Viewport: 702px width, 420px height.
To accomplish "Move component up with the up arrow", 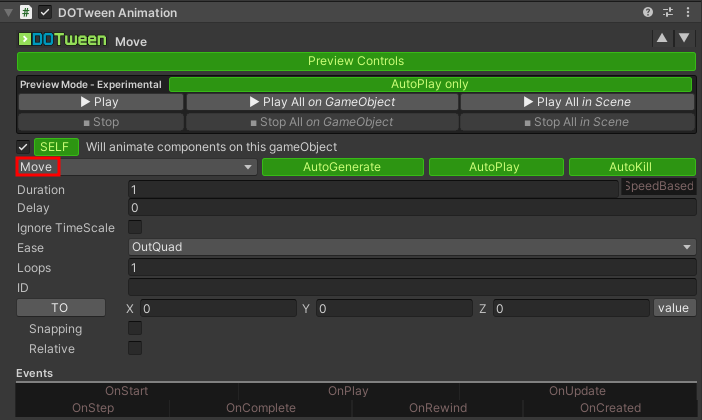I will (x=661, y=39).
